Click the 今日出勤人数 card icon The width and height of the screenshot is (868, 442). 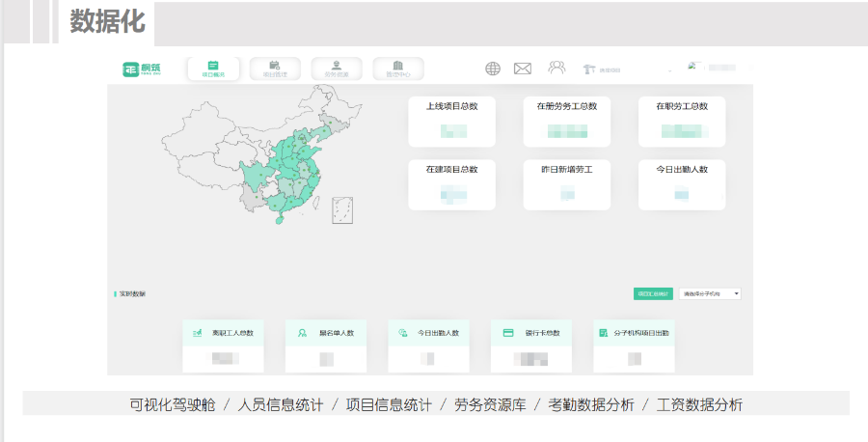coord(404,333)
